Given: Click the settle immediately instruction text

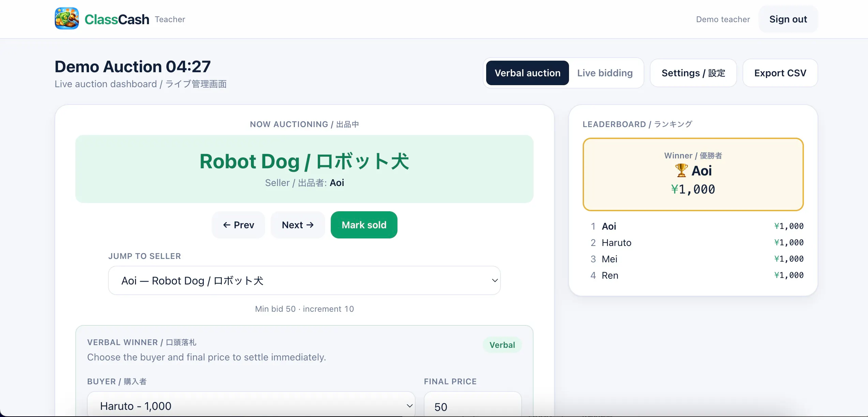Looking at the screenshot, I should 207,357.
